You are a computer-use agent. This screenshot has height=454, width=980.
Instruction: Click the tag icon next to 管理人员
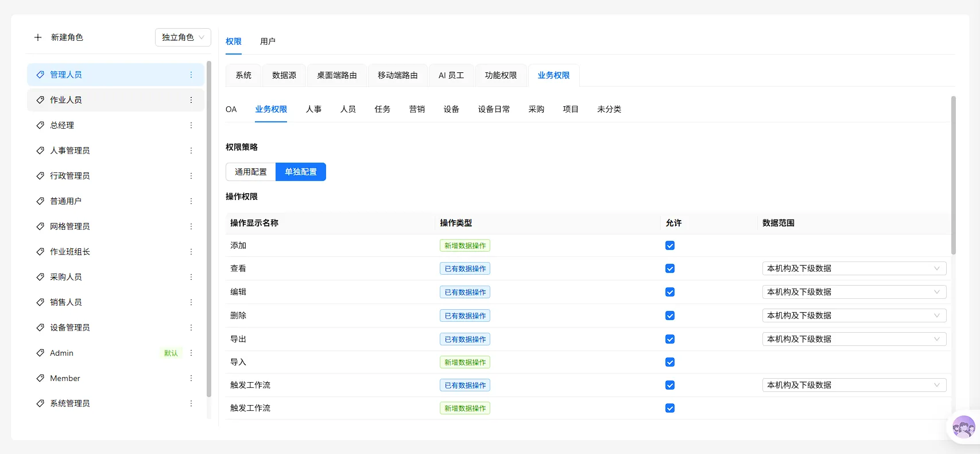(40, 75)
